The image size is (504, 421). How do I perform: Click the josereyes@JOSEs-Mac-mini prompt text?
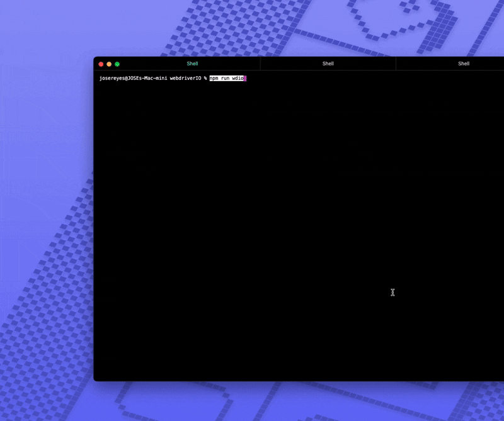click(132, 79)
